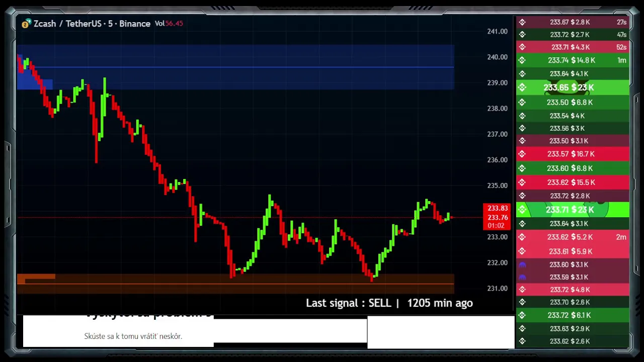Viewport: 644px width, 362px height.
Task: Click the 27s timestamp in the trade feed
Action: point(622,22)
